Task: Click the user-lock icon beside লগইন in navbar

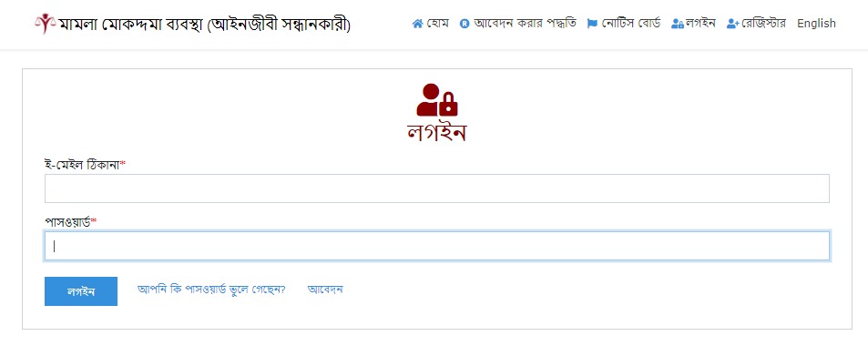Action: click(677, 24)
